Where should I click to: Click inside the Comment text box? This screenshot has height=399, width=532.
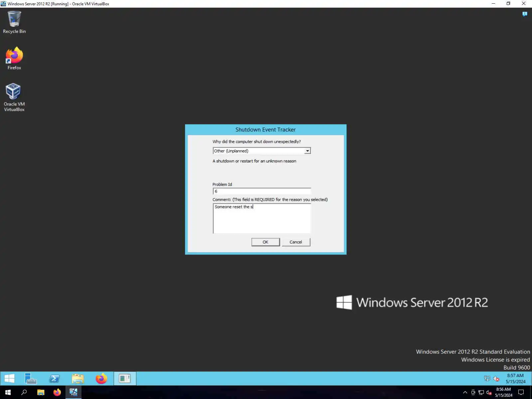(x=262, y=218)
